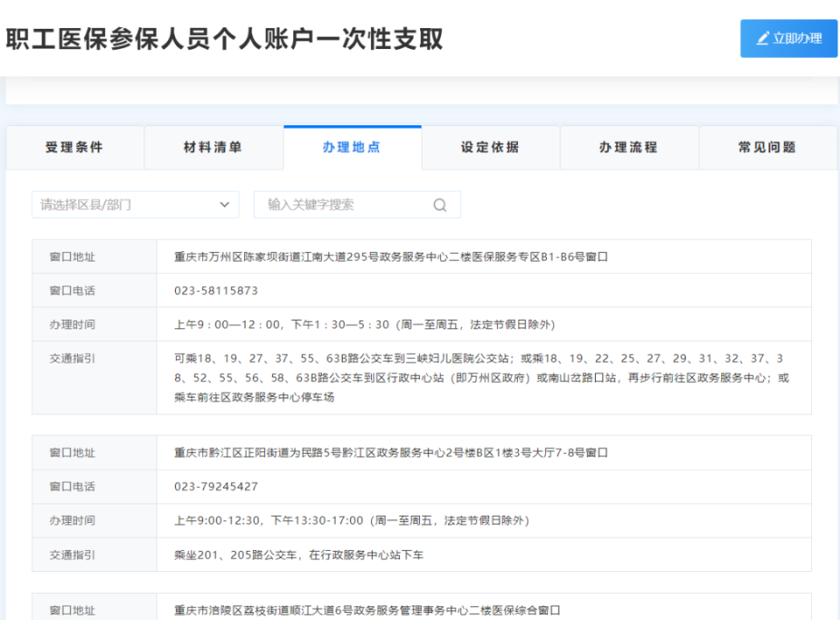This screenshot has width=840, height=620.
Task: Click the page title 职工医保参保人员个人账户一次性支取
Action: pyautogui.click(x=222, y=39)
